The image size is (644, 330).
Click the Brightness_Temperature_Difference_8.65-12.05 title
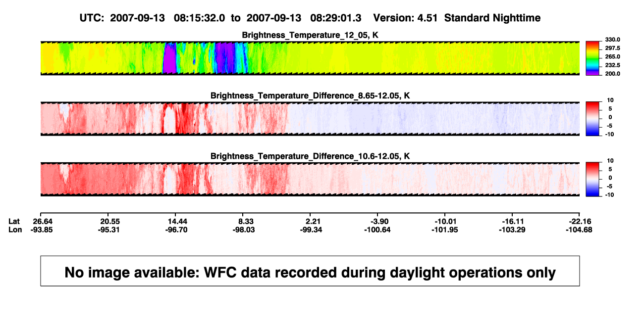310,95
